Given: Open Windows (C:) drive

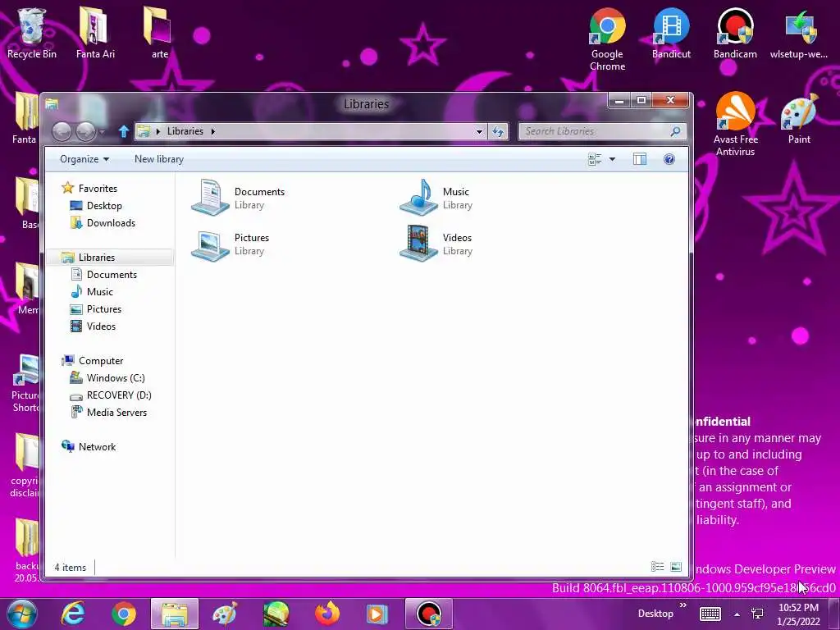Looking at the screenshot, I should pos(116,377).
